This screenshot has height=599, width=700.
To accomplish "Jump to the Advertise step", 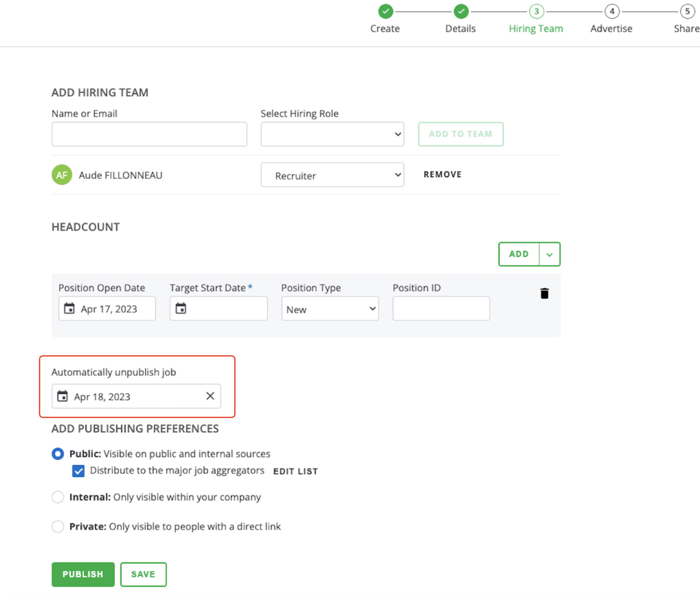I will (612, 12).
